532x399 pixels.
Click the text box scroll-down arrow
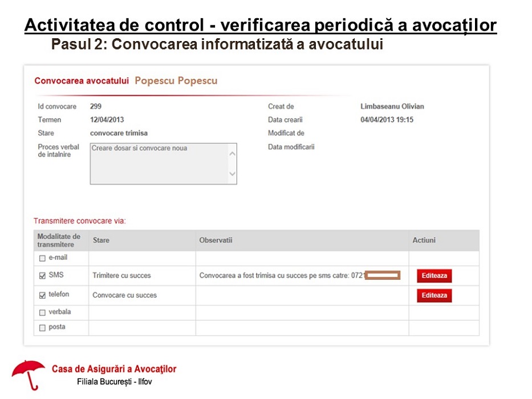click(x=232, y=174)
